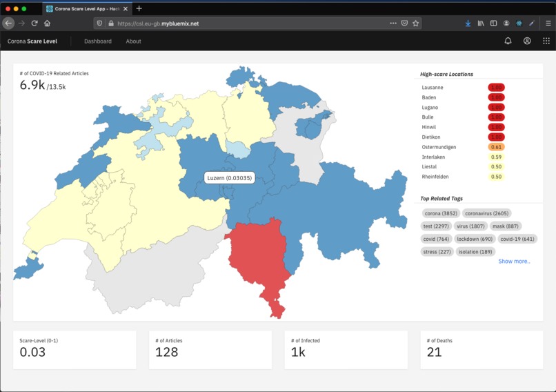Open the downloads arrow icon
The width and height of the screenshot is (556, 392).
click(468, 23)
